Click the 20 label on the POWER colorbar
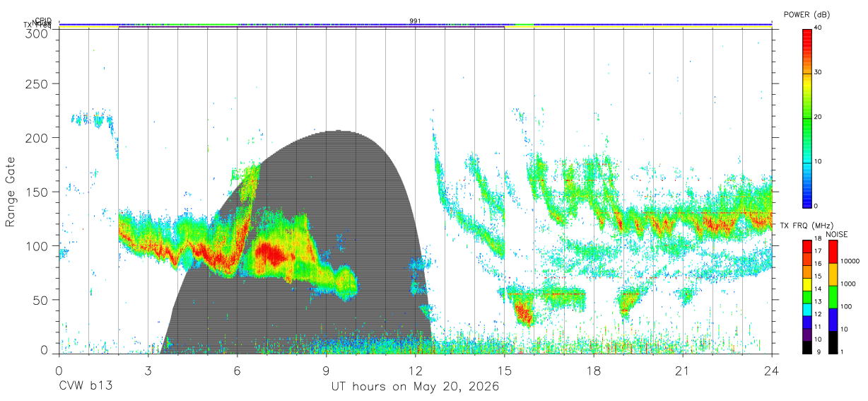Screen dimensions: 868x401 (x=817, y=117)
